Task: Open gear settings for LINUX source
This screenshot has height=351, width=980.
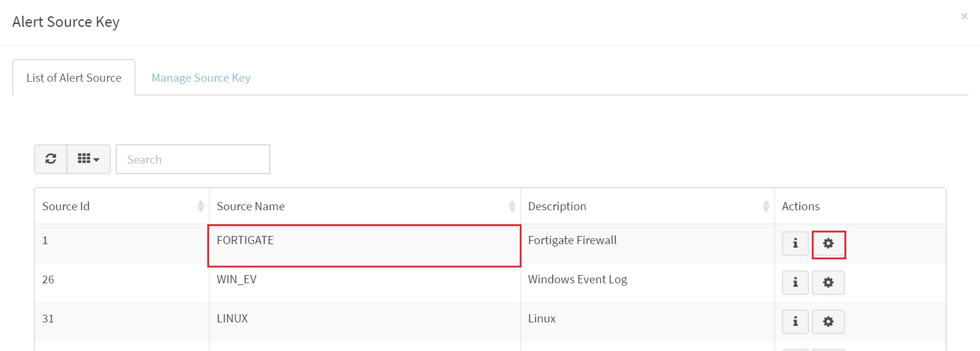Action: pyautogui.click(x=828, y=322)
